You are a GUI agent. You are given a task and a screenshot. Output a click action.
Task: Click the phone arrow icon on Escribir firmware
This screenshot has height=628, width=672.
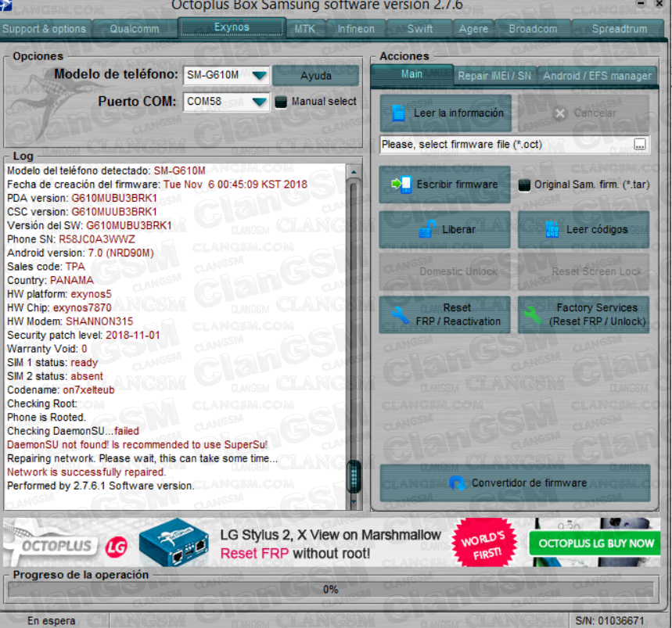401,185
